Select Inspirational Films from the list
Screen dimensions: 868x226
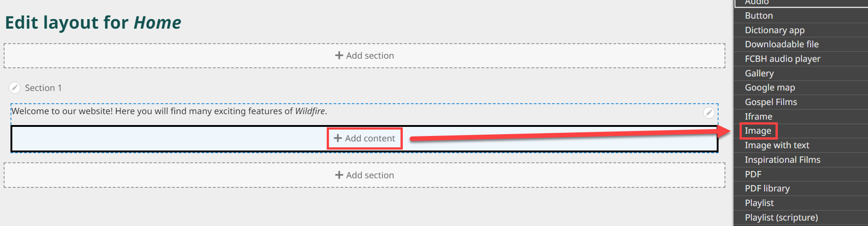click(x=782, y=160)
